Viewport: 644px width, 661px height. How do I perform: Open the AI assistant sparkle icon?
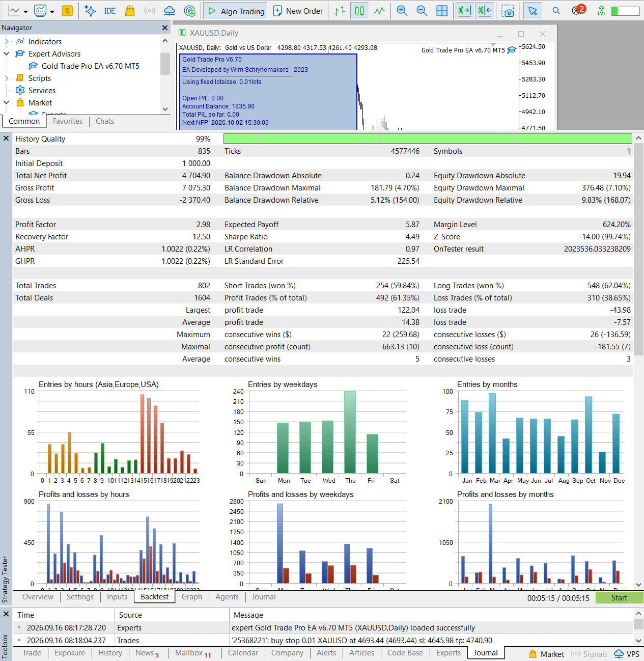coord(90,11)
